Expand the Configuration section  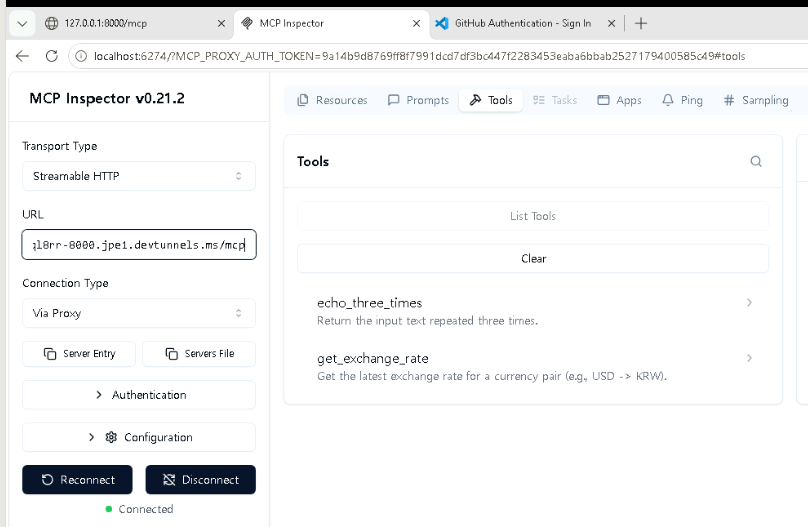139,437
